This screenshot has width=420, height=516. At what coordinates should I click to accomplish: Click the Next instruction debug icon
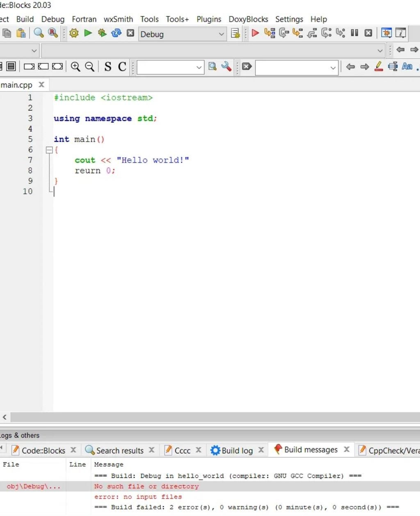coord(326,33)
